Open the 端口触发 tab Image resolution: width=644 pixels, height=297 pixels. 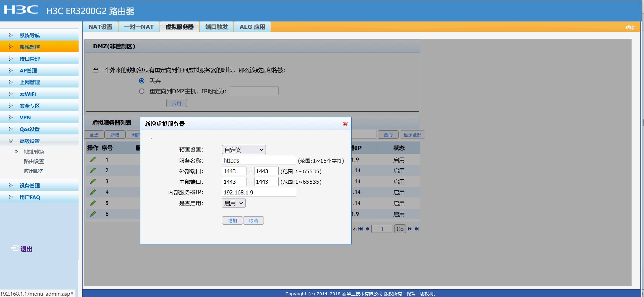(217, 27)
